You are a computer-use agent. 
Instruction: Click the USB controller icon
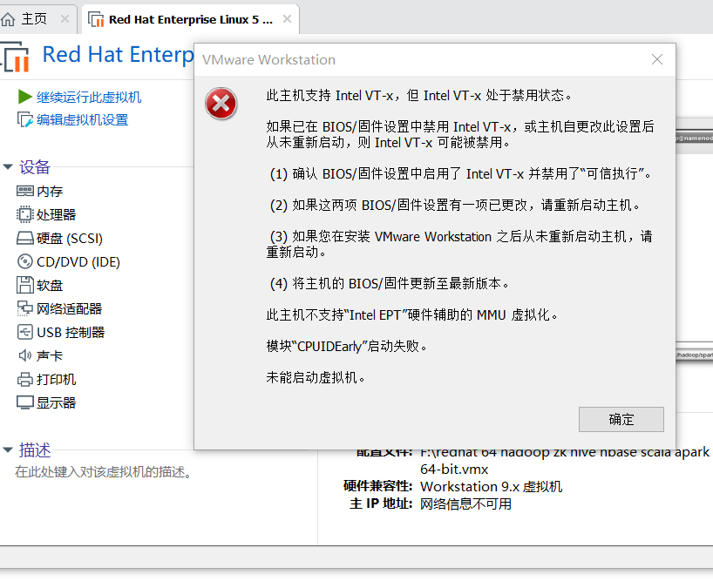[x=25, y=332]
